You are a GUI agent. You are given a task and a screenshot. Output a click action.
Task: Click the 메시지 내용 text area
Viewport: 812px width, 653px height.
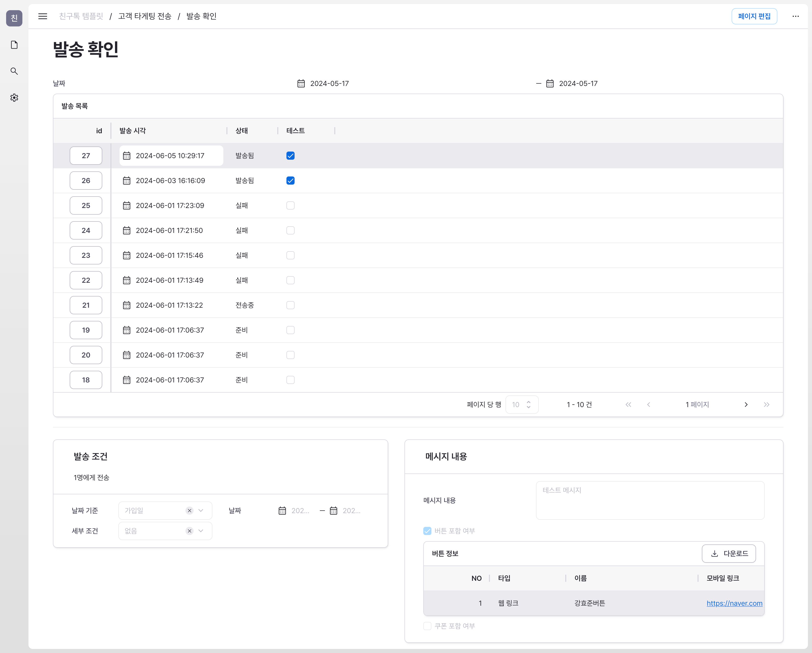point(650,501)
